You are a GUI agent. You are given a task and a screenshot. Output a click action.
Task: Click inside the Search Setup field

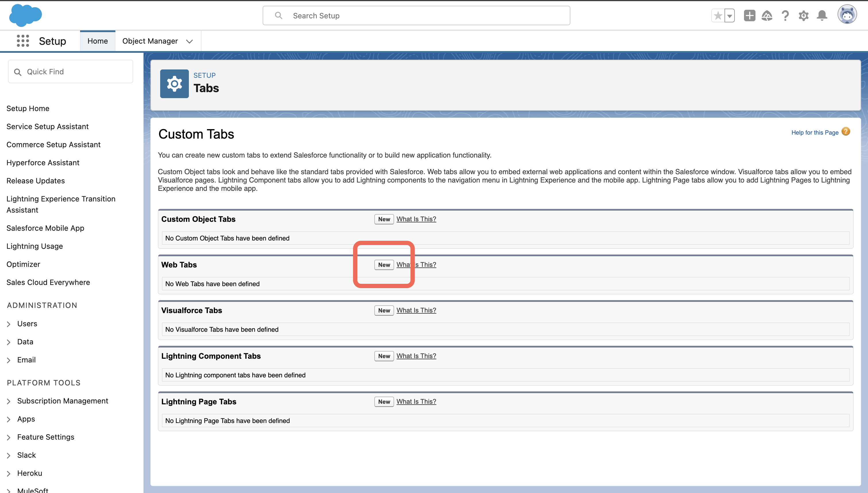[x=416, y=15]
